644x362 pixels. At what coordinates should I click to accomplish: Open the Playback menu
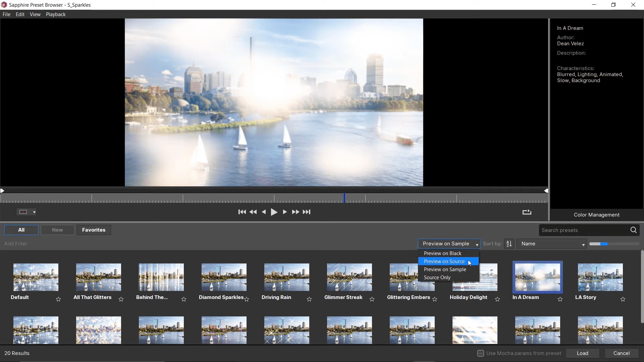(56, 14)
